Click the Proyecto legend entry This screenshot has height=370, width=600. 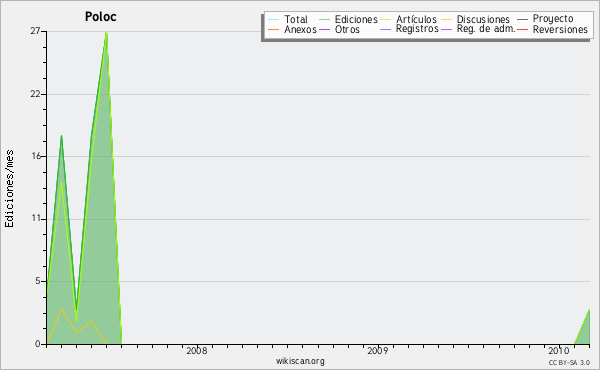tap(545, 18)
